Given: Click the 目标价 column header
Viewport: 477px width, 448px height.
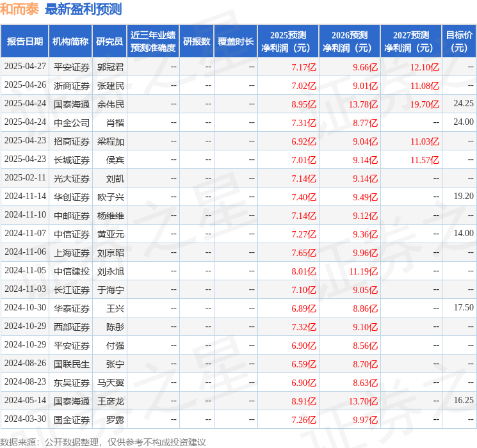Looking at the screenshot, I should click(x=459, y=42).
